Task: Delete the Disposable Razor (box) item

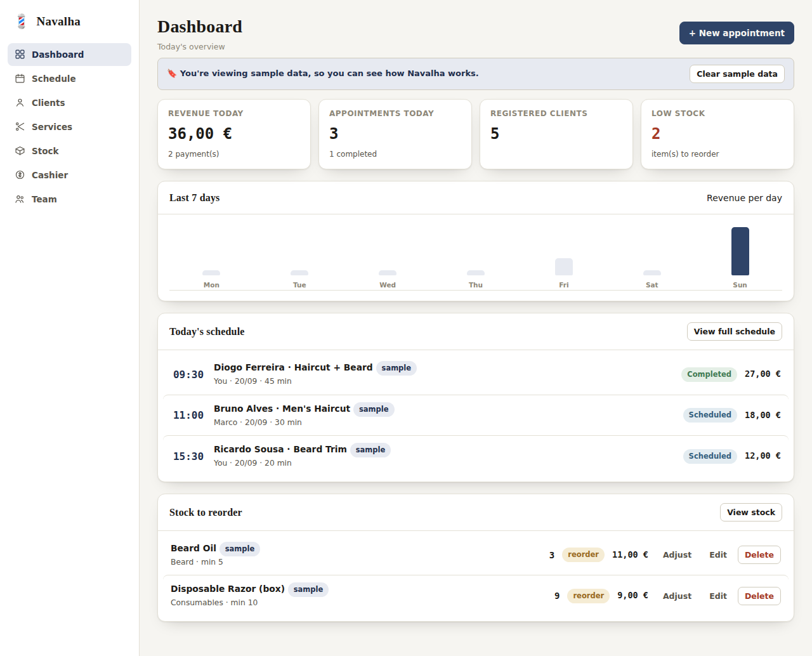Action: tap(759, 596)
